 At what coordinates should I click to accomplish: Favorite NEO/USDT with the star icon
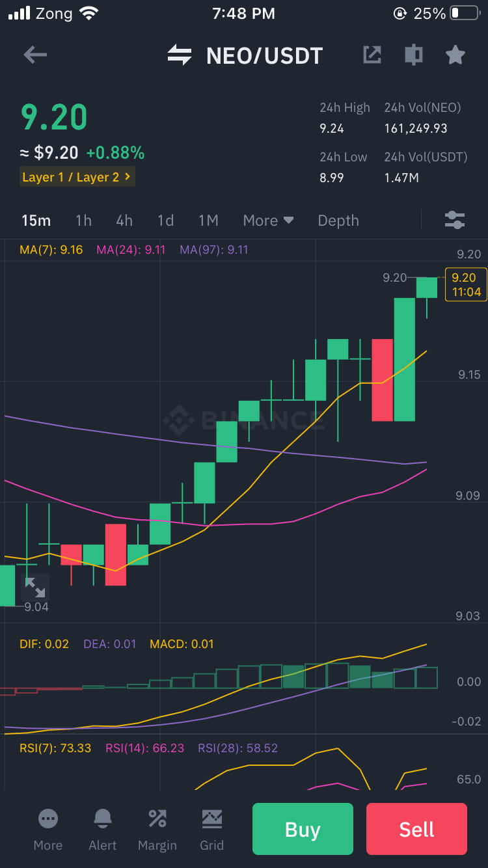coord(454,55)
